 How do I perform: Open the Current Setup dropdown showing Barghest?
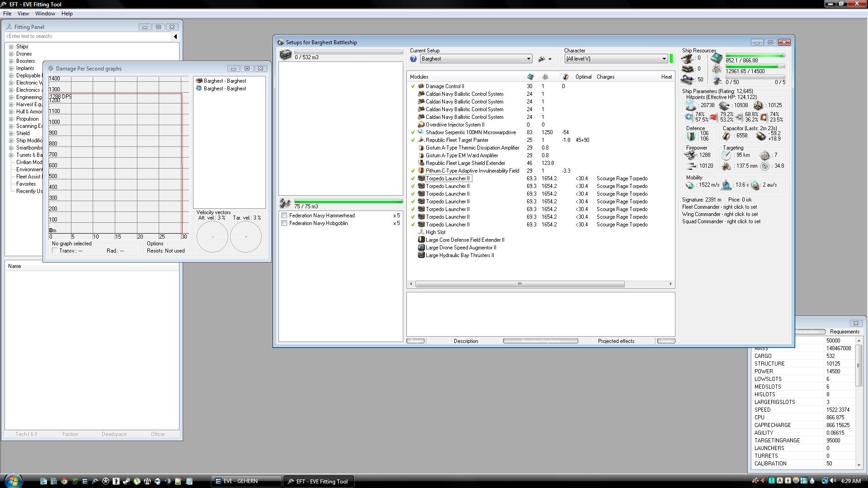pos(528,59)
